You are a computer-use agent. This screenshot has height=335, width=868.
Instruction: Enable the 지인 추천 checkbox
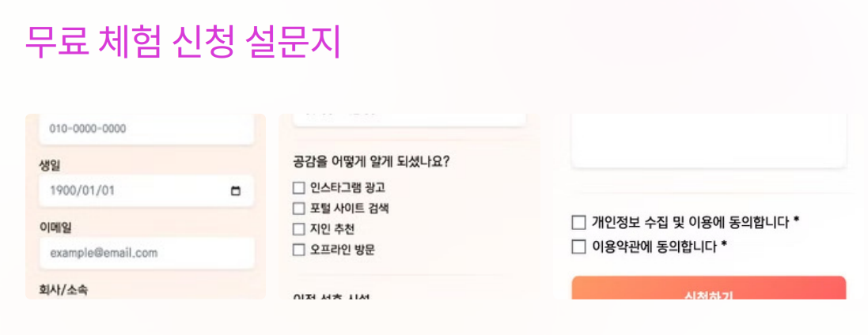[299, 229]
